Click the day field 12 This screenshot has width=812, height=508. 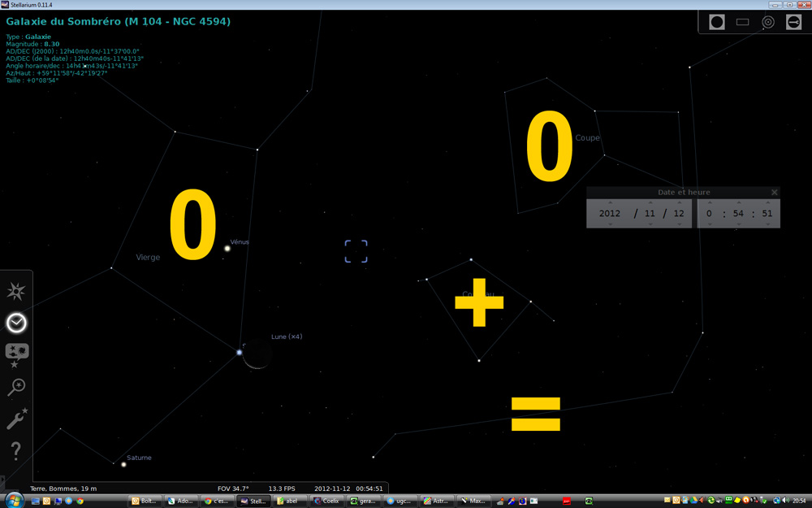[679, 214]
